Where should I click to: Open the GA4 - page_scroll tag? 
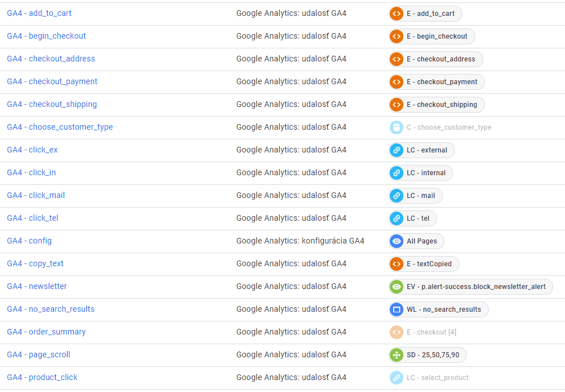pos(39,354)
